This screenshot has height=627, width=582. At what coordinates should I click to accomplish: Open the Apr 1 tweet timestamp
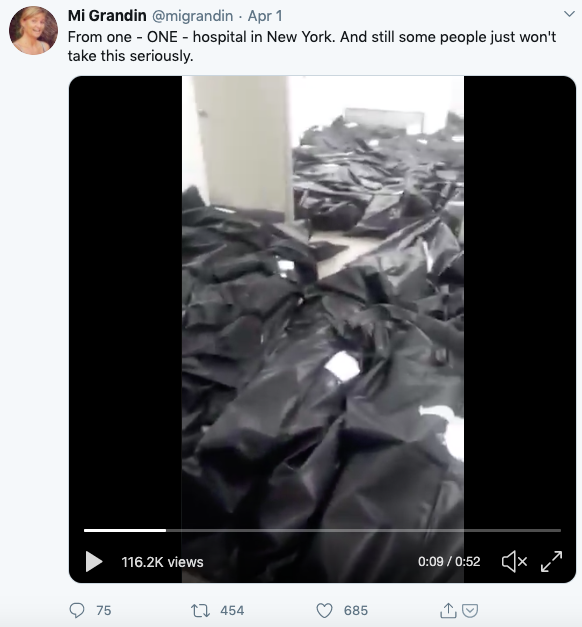[x=265, y=16]
